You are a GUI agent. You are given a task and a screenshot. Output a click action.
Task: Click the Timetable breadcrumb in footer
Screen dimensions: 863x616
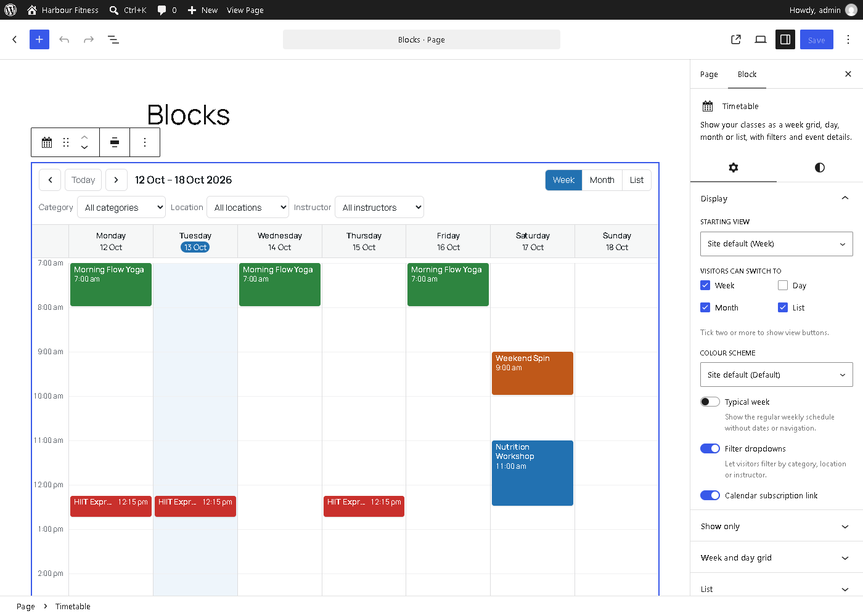(73, 606)
